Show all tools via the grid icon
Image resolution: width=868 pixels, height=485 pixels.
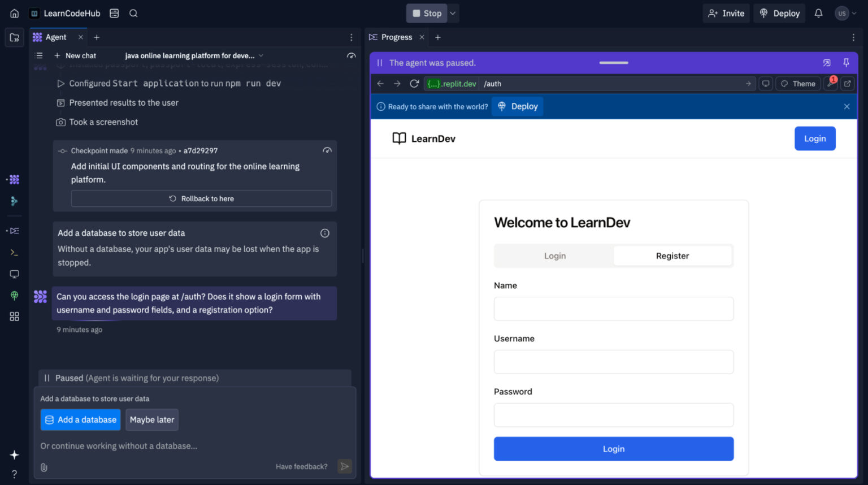(14, 316)
